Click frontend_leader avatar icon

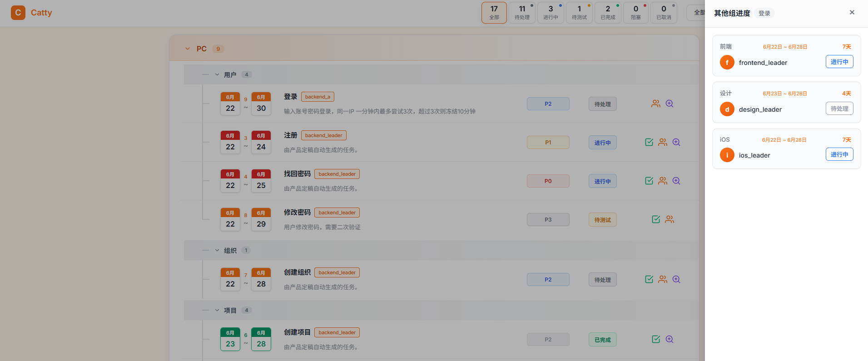point(727,62)
